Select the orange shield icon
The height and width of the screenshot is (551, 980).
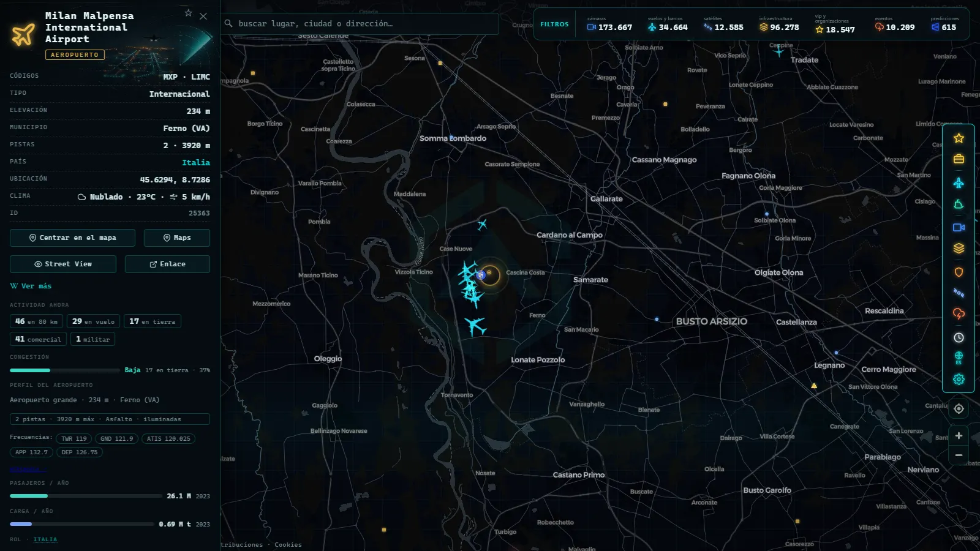pos(959,272)
